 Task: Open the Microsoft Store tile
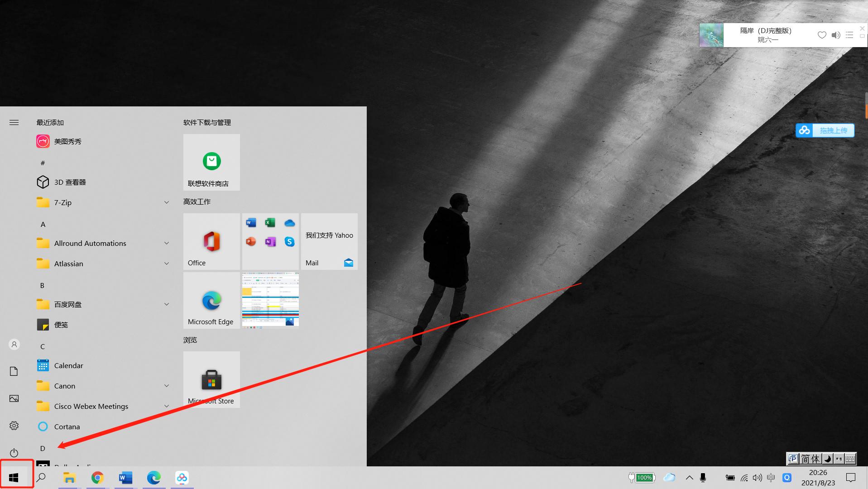(211, 379)
